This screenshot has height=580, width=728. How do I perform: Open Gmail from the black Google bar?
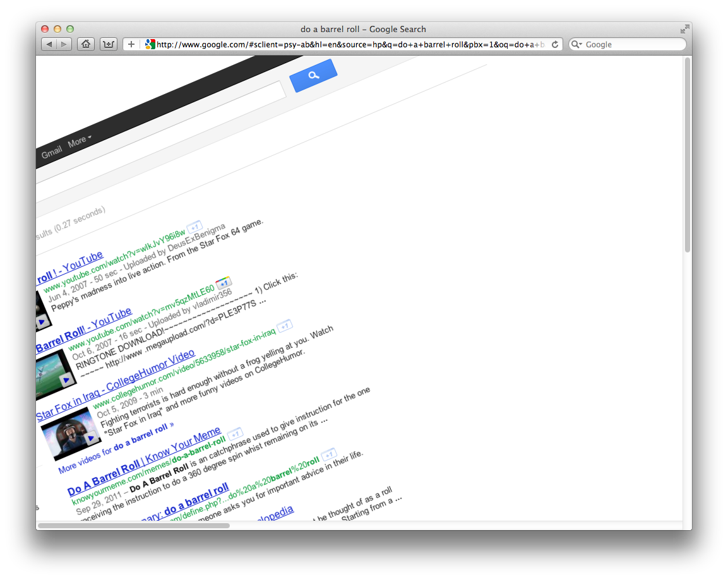(52, 151)
